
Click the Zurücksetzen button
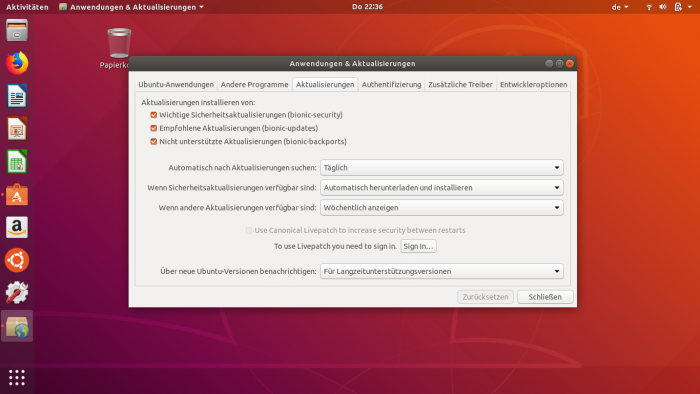tap(485, 297)
